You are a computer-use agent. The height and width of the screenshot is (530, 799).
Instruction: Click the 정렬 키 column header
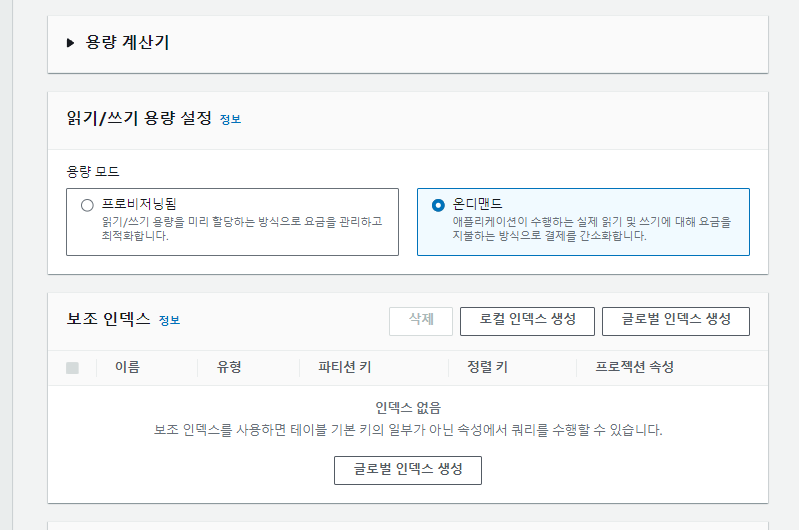pyautogui.click(x=487, y=367)
